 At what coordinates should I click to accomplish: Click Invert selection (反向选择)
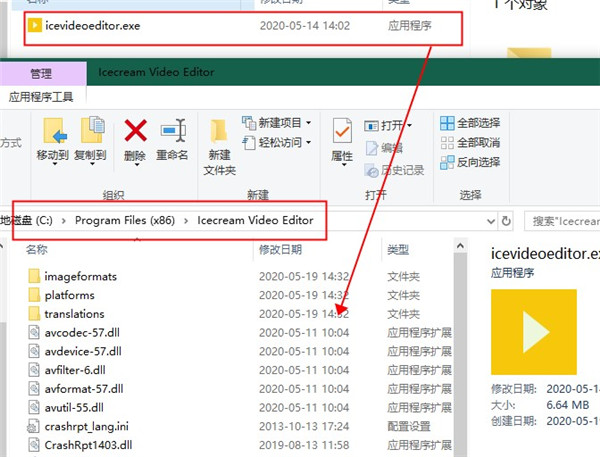pyautogui.click(x=470, y=162)
